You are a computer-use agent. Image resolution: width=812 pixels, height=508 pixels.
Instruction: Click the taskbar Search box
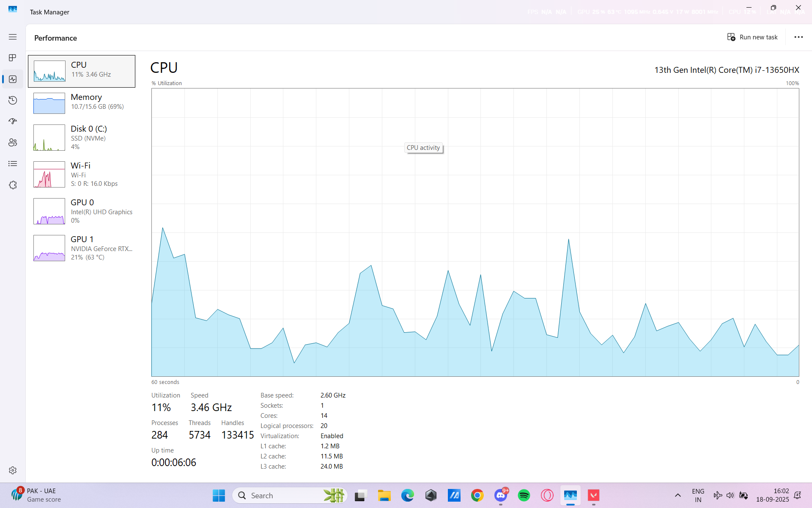(x=279, y=495)
